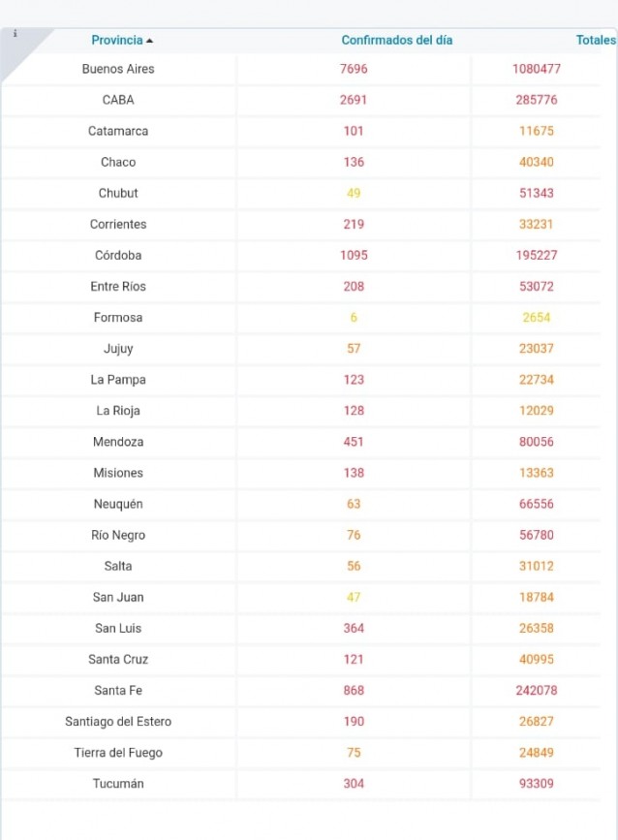The height and width of the screenshot is (840, 618).
Task: Click the info icon in the top-left corner
Action: [15, 33]
